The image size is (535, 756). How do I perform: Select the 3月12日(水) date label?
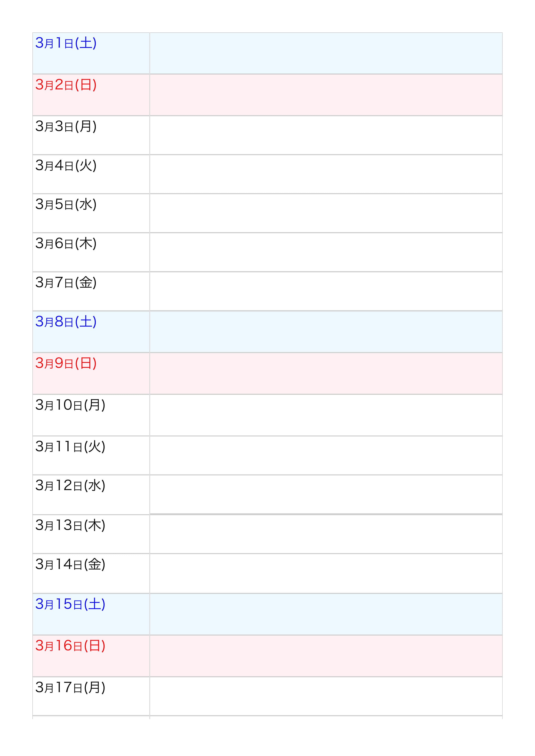point(70,485)
